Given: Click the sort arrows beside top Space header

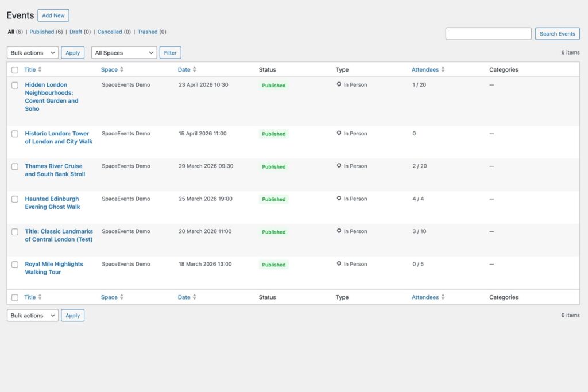Looking at the screenshot, I should [x=122, y=70].
